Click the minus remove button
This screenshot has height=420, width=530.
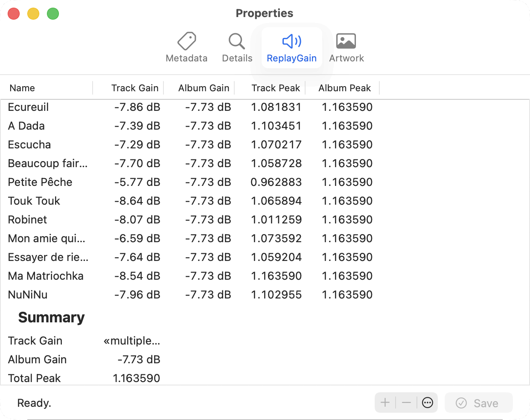406,403
